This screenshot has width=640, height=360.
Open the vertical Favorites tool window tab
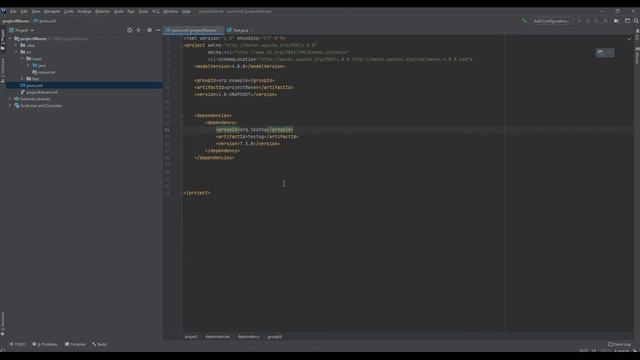click(2, 324)
